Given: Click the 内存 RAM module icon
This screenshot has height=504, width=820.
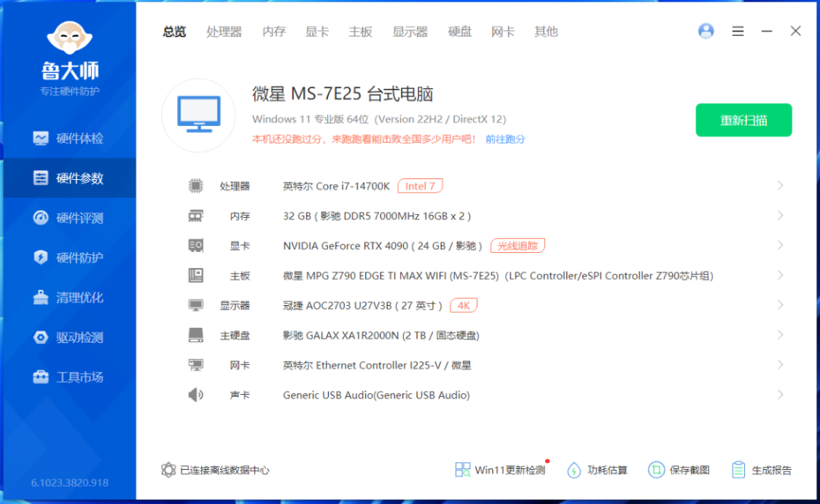Looking at the screenshot, I should [196, 216].
